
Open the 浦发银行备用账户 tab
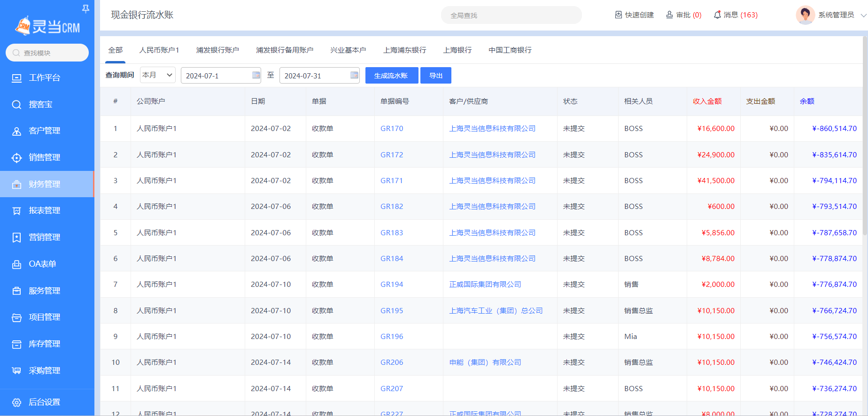(x=285, y=50)
